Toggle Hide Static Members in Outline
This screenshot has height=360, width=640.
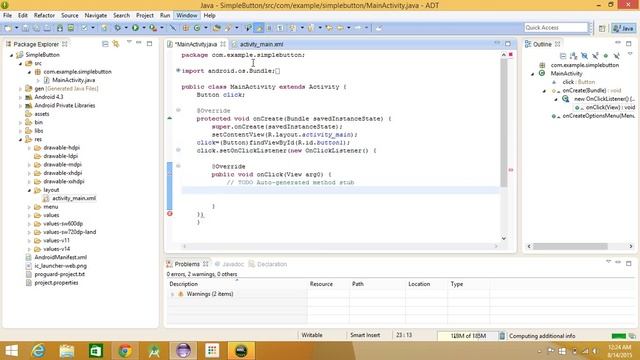click(595, 56)
